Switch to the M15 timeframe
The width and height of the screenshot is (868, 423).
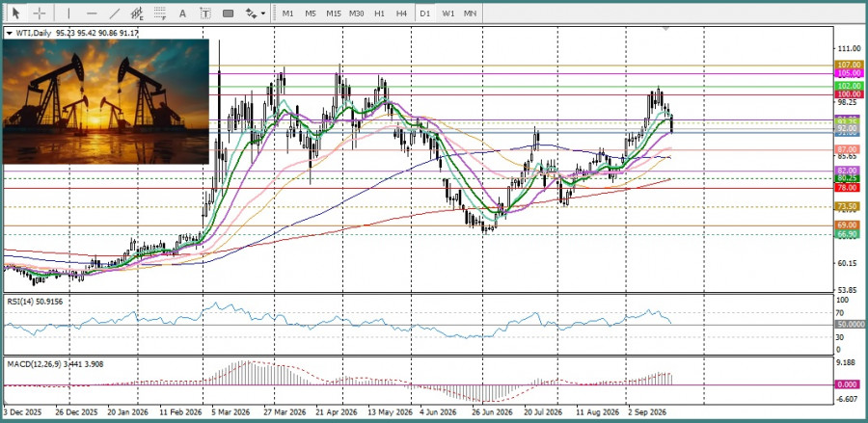334,13
